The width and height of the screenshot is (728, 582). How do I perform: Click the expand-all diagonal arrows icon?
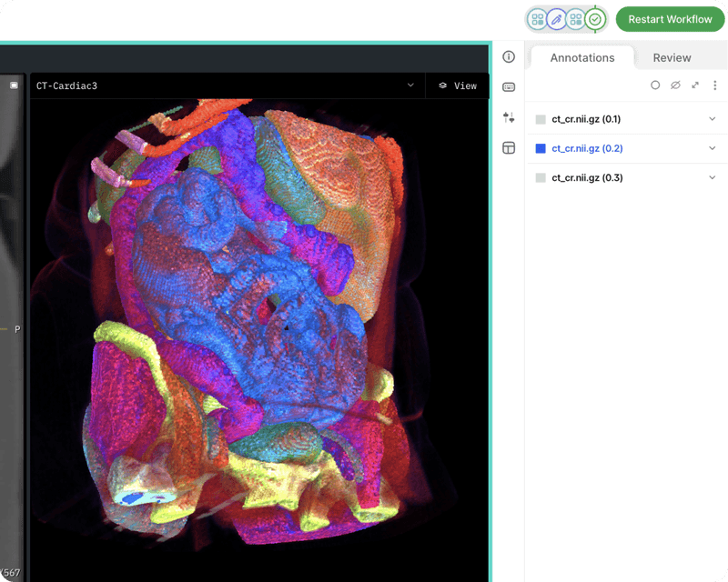[695, 85]
